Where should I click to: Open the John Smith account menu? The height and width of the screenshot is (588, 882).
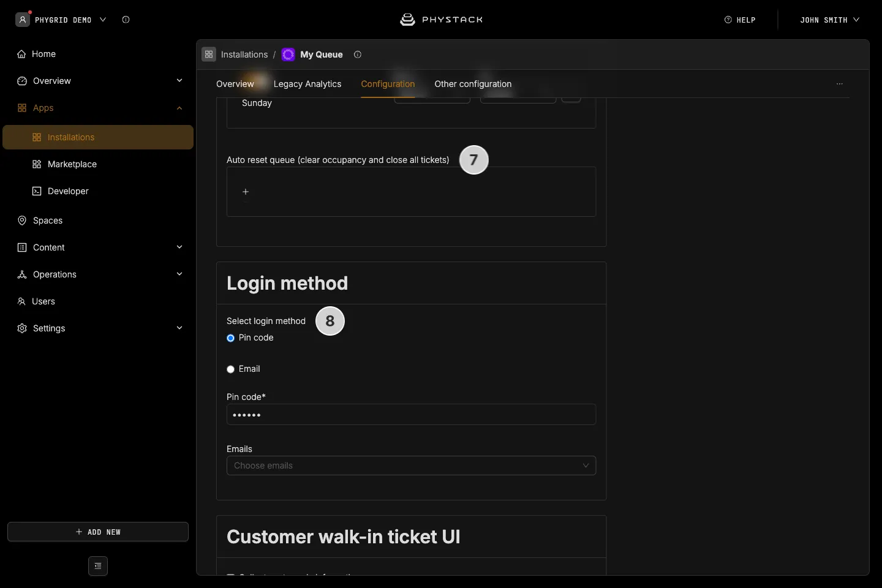[829, 20]
